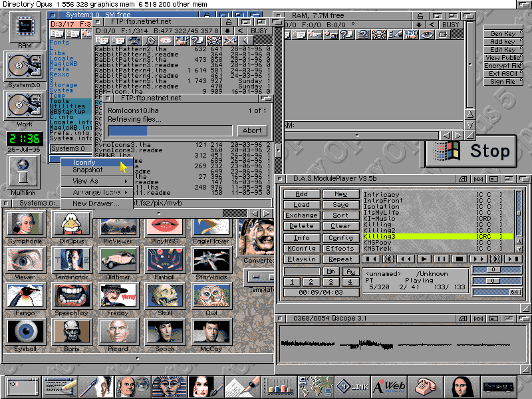Click the Encrypt File button
This screenshot has height=399, width=532.
click(502, 66)
